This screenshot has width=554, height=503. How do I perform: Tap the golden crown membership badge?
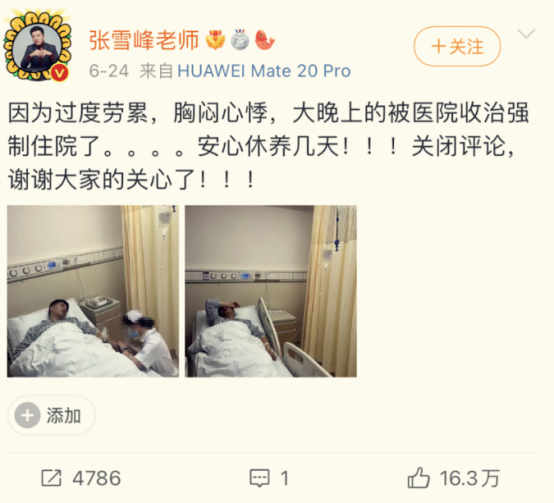(216, 40)
